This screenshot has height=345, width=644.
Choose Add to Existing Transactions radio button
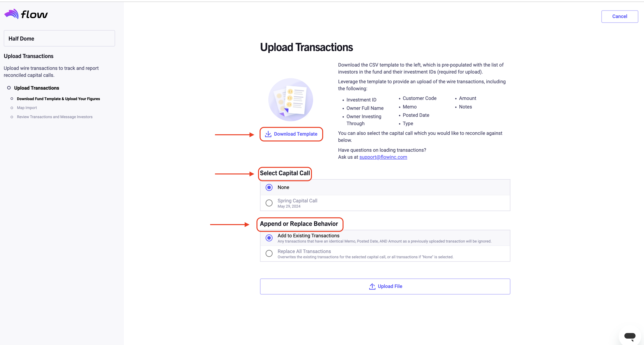click(x=269, y=238)
